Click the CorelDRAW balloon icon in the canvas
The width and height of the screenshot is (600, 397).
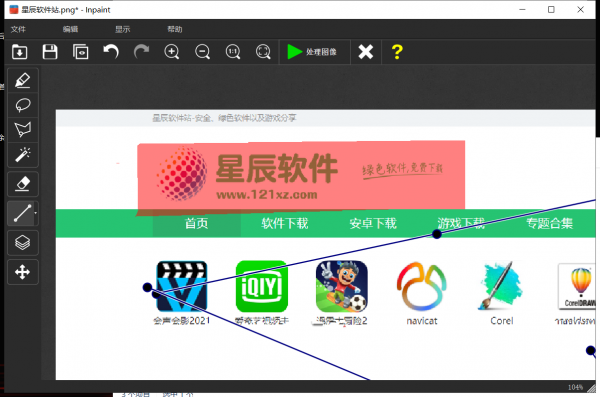577,286
